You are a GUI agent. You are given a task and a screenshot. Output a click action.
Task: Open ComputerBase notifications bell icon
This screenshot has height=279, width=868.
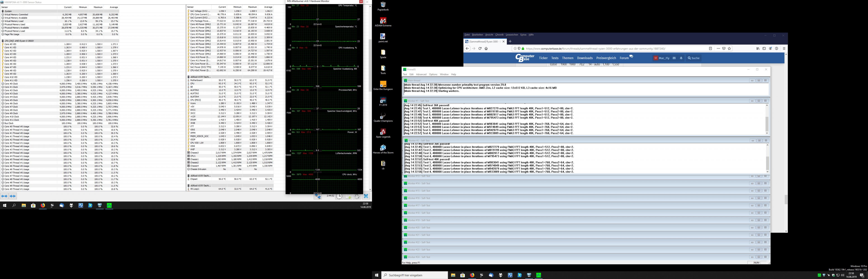pos(681,58)
